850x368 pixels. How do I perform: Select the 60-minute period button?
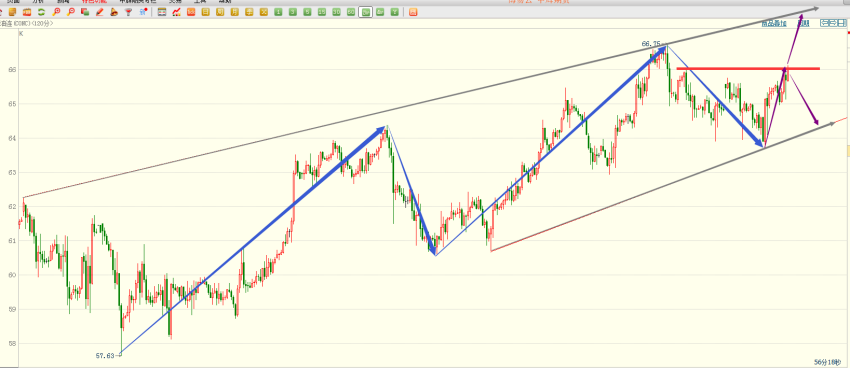pyautogui.click(x=351, y=12)
